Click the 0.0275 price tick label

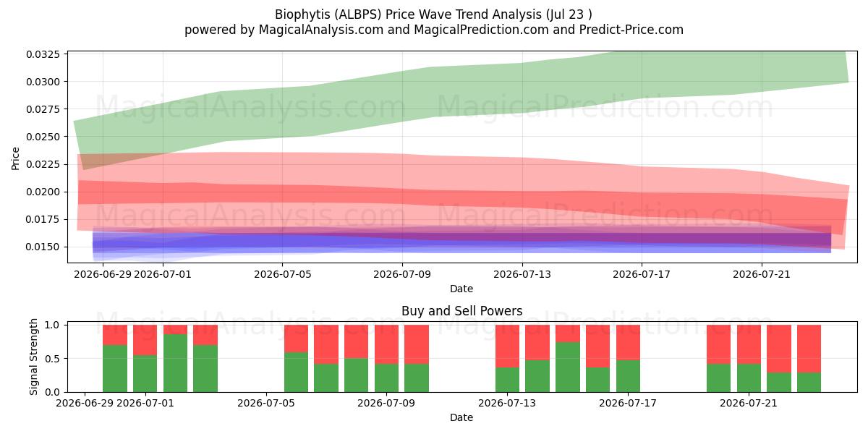point(45,109)
